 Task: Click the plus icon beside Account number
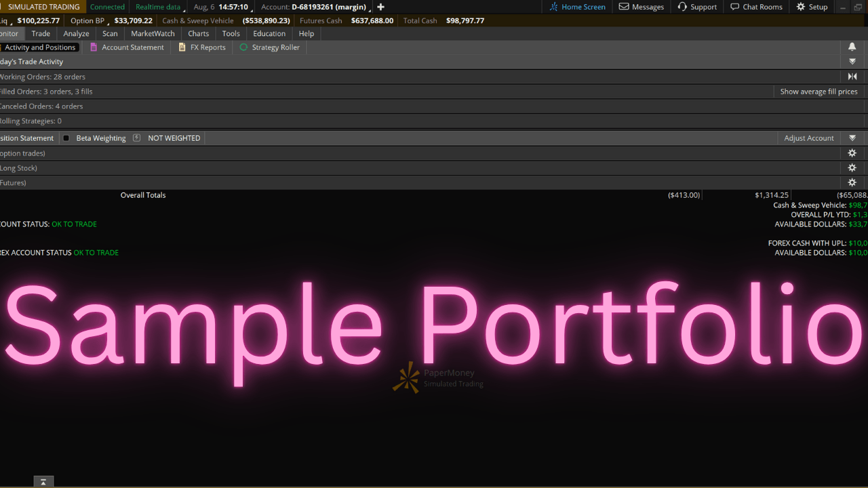tap(380, 7)
